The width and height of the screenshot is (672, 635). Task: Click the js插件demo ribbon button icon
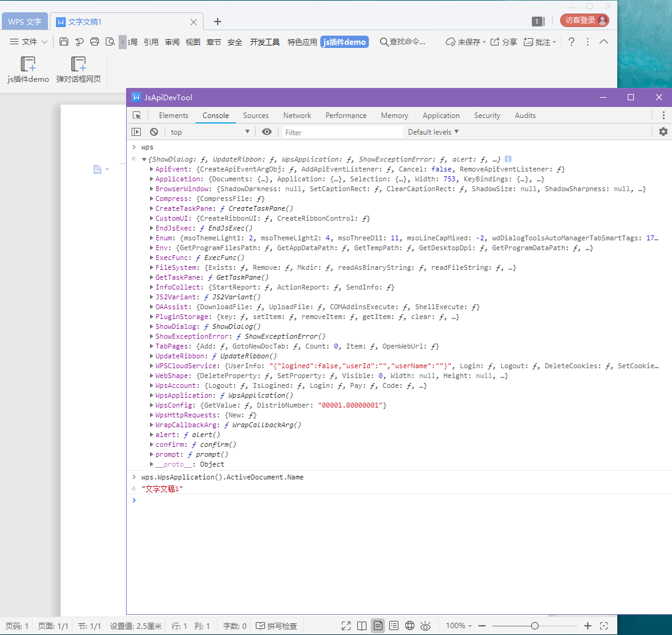click(x=28, y=64)
